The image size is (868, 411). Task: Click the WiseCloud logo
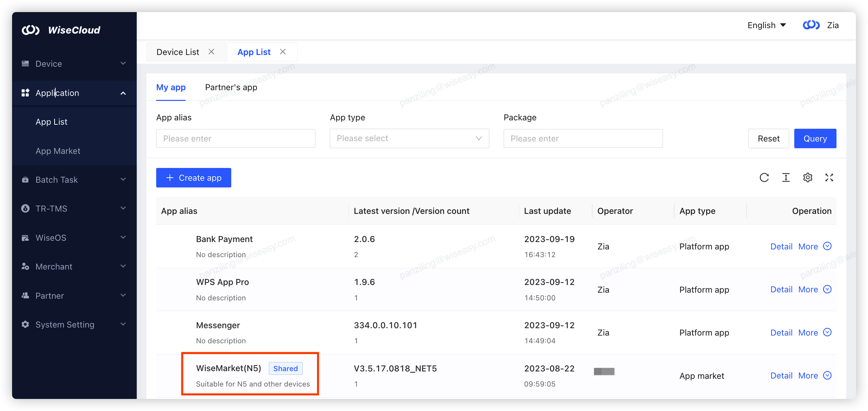click(61, 30)
